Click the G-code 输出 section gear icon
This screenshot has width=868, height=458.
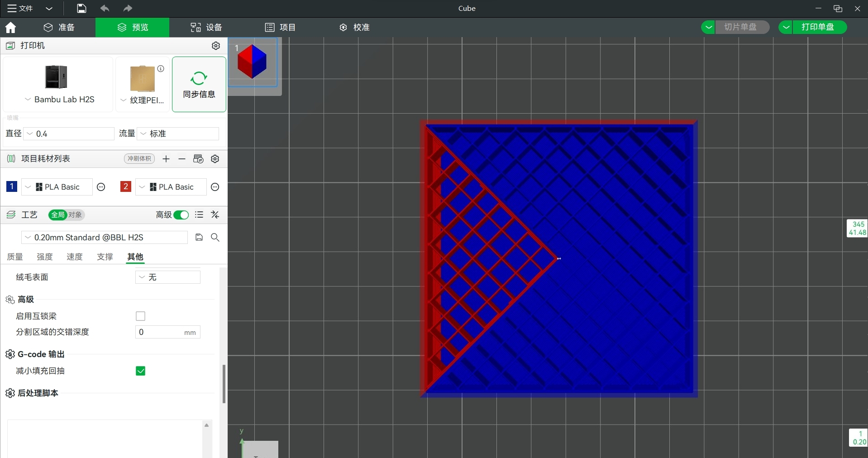tap(10, 354)
